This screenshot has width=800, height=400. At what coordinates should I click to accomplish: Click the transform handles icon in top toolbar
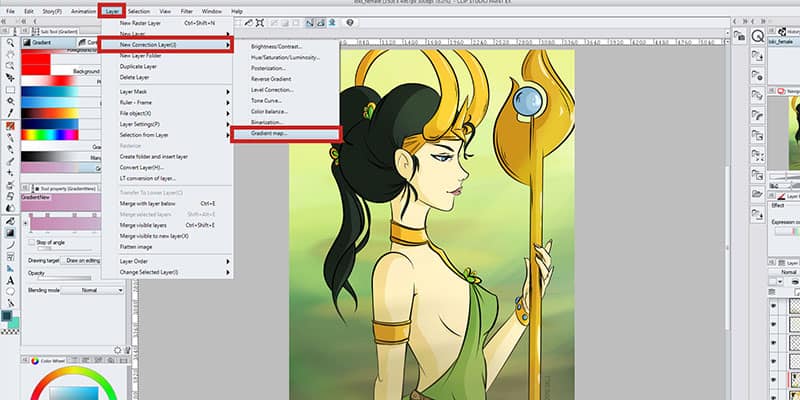coord(260,22)
